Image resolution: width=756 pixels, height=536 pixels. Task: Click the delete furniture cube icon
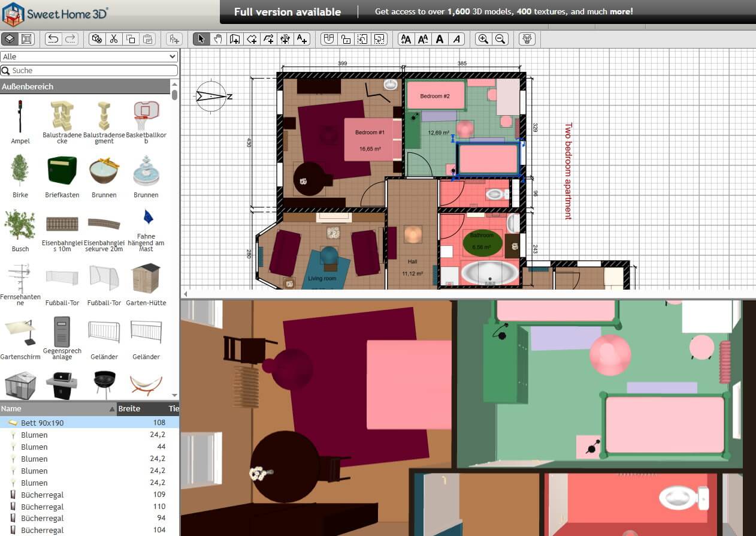[x=96, y=39]
